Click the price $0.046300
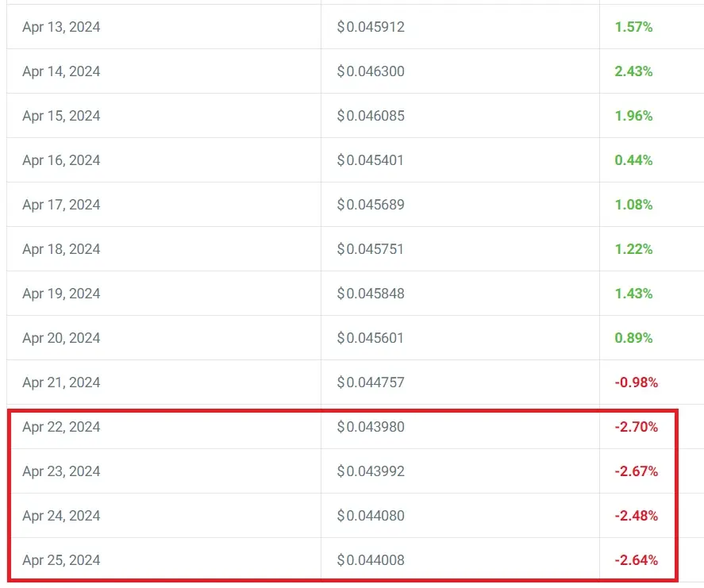 (371, 71)
